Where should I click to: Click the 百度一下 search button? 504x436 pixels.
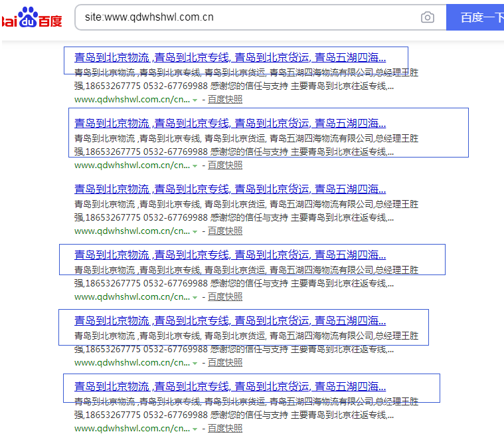(475, 17)
